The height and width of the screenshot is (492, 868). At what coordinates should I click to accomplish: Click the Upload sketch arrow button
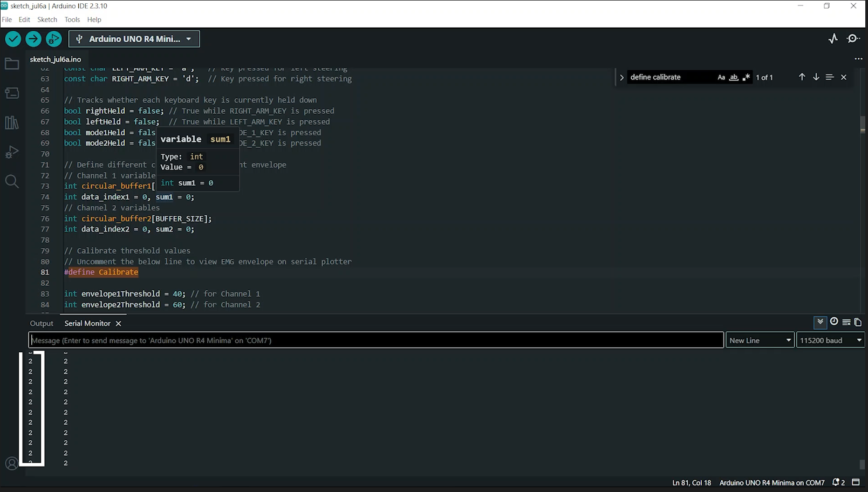pyautogui.click(x=33, y=39)
